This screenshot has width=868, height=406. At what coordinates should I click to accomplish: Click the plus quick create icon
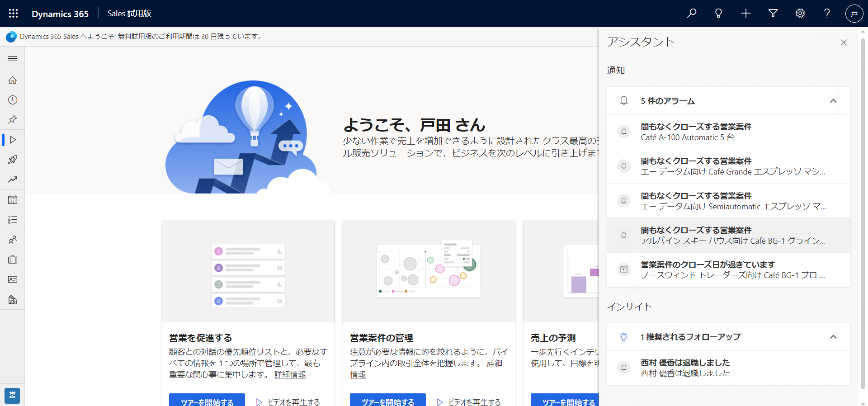pos(746,14)
